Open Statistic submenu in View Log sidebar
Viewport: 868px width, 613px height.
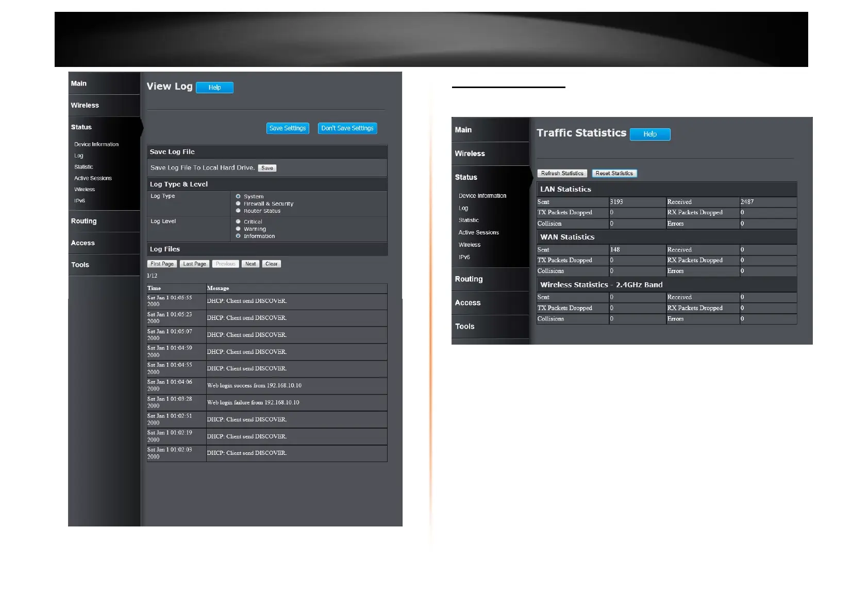[x=84, y=167]
